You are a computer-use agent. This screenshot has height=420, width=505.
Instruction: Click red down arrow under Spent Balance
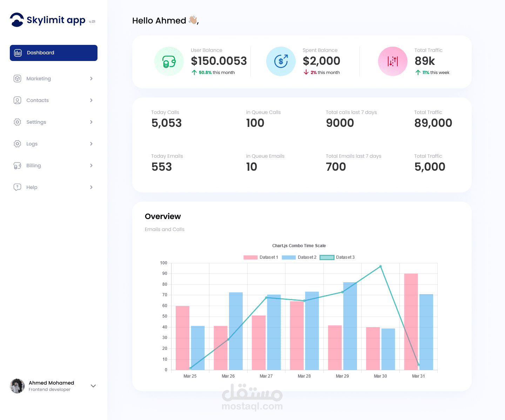click(x=306, y=72)
